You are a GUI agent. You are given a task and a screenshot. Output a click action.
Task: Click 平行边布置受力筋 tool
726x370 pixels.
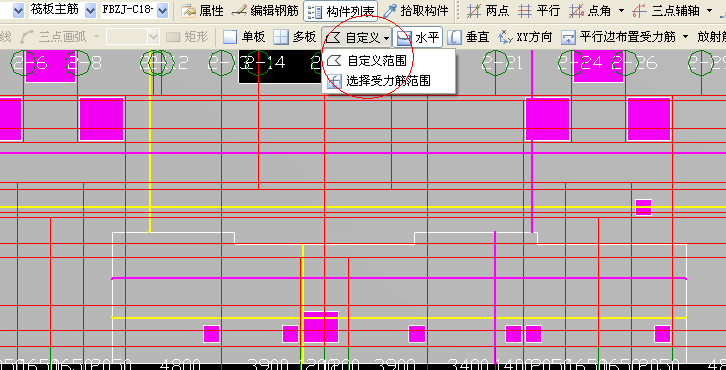coord(618,37)
